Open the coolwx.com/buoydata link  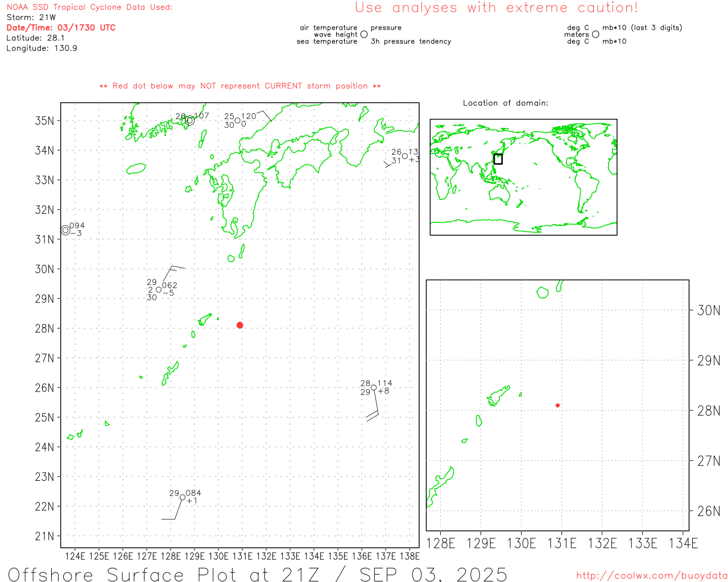(652, 576)
